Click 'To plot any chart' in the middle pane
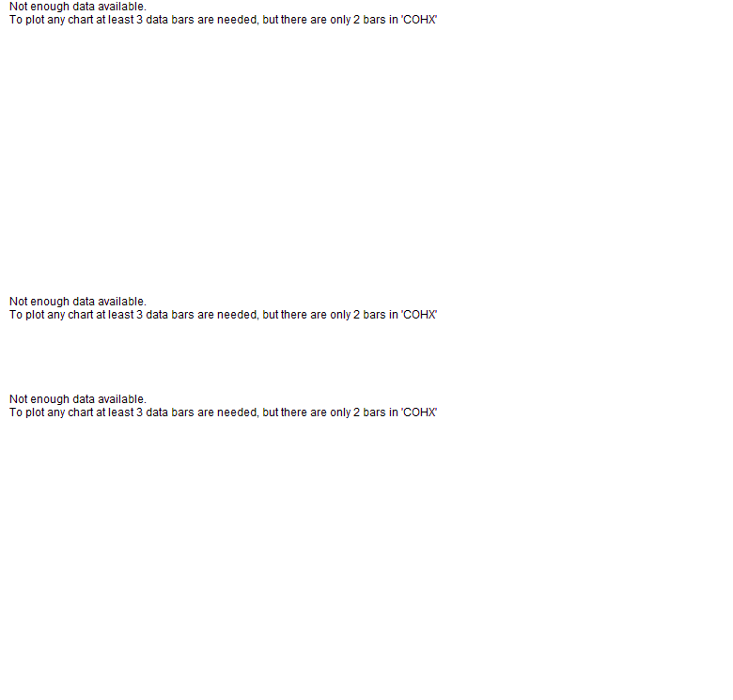The height and width of the screenshot is (700, 733). pos(52,315)
